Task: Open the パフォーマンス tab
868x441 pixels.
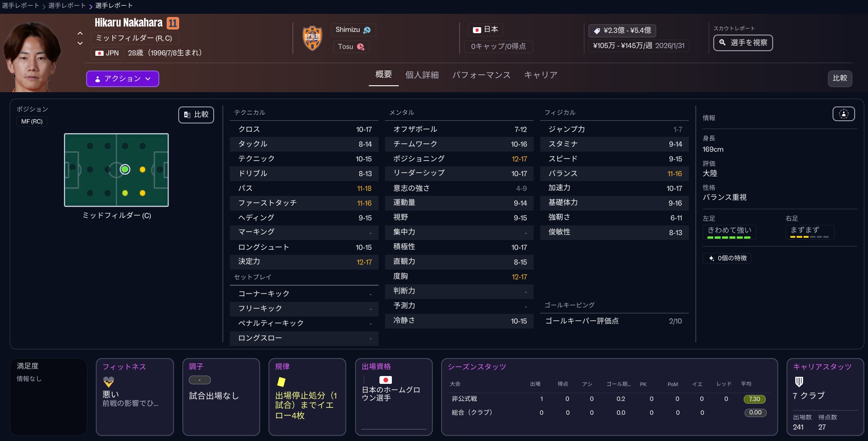Action: tap(481, 75)
